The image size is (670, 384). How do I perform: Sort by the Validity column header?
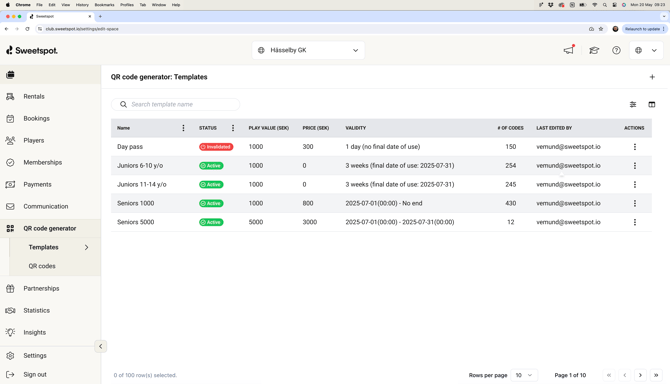[x=356, y=128]
